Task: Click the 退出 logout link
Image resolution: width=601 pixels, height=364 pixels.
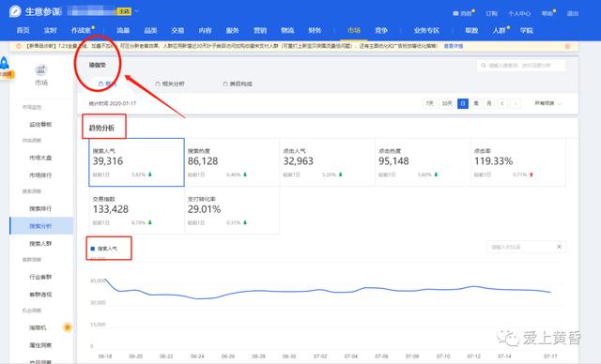Action: [x=573, y=13]
